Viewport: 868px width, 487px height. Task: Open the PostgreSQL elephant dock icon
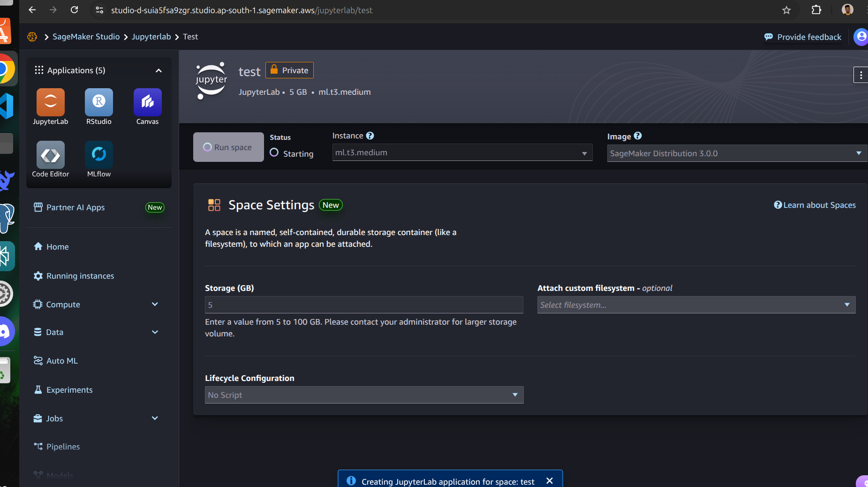(x=7, y=218)
